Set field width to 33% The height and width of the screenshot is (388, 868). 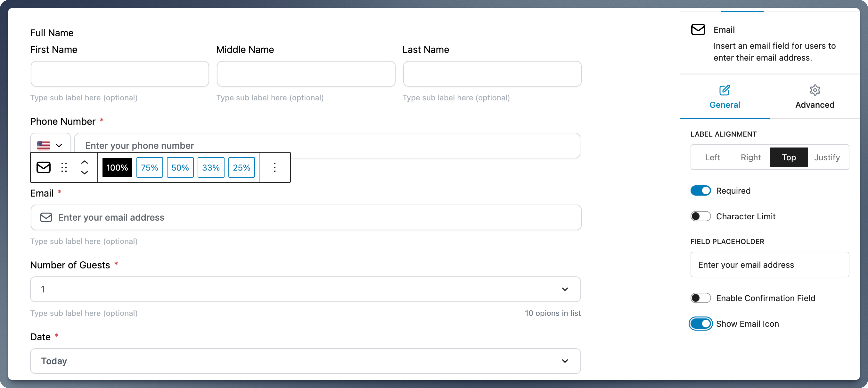pos(211,167)
